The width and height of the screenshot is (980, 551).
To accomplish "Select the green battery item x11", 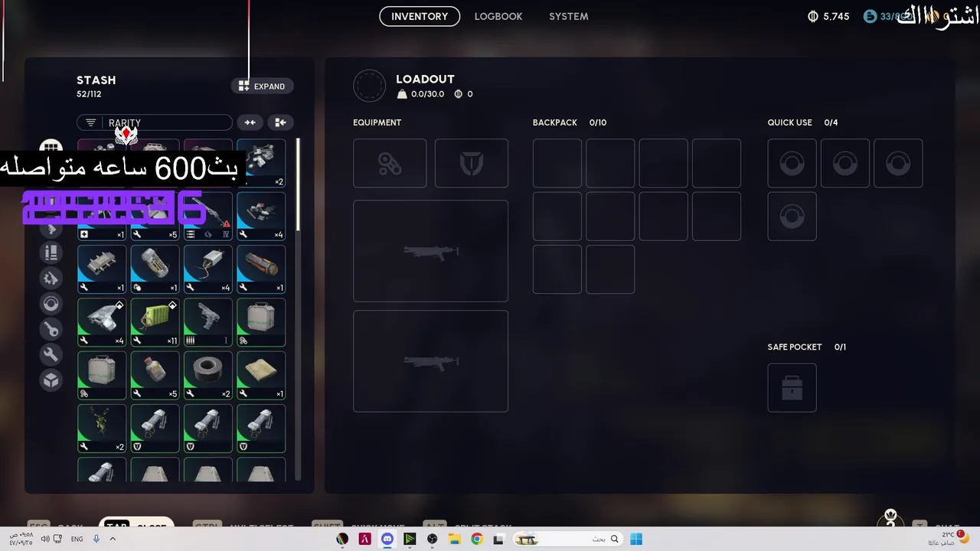I will click(x=155, y=322).
